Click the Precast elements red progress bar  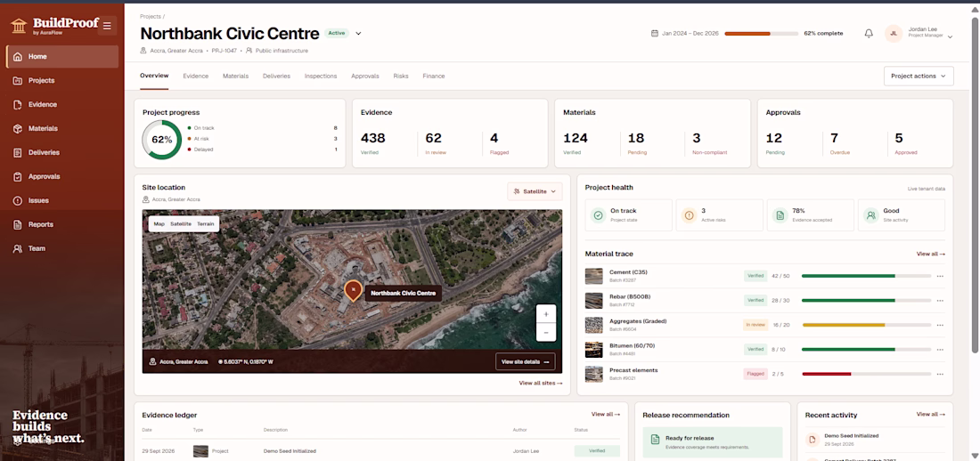866,374
